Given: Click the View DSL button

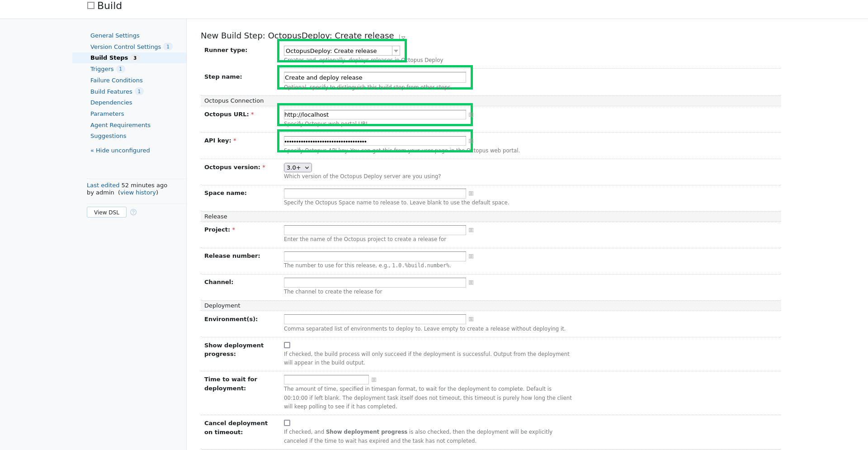Looking at the screenshot, I should tap(107, 212).
